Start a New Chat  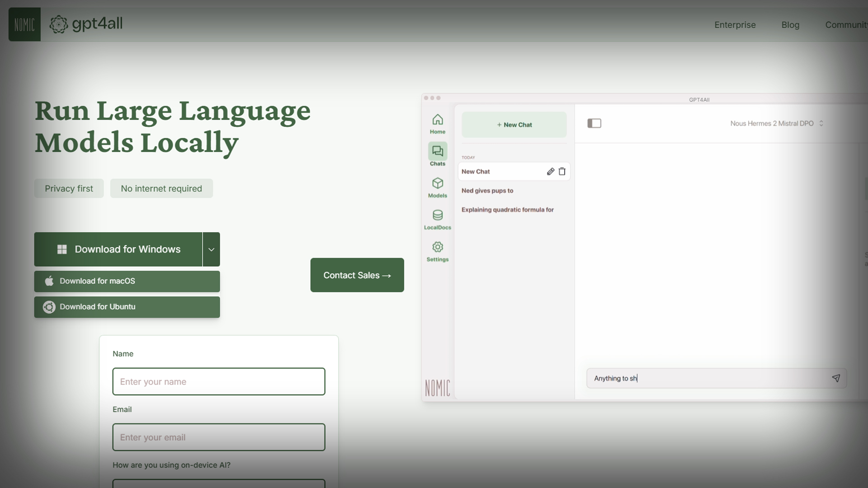[x=514, y=125]
